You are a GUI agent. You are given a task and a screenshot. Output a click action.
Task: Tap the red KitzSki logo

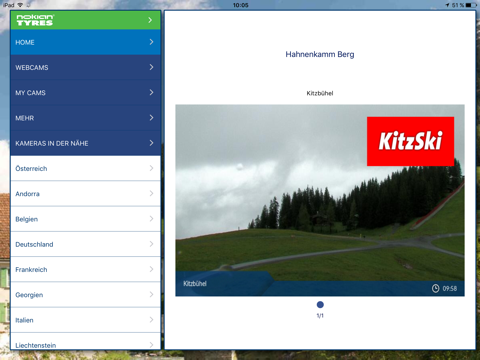pos(410,141)
